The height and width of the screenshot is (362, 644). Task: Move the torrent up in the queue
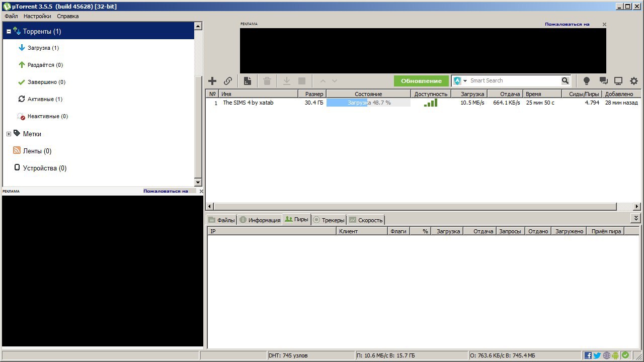tap(323, 81)
